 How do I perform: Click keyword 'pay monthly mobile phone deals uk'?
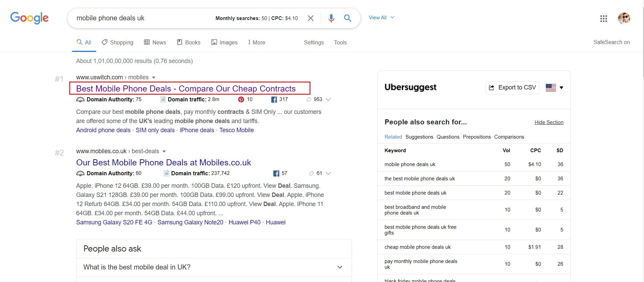421,264
